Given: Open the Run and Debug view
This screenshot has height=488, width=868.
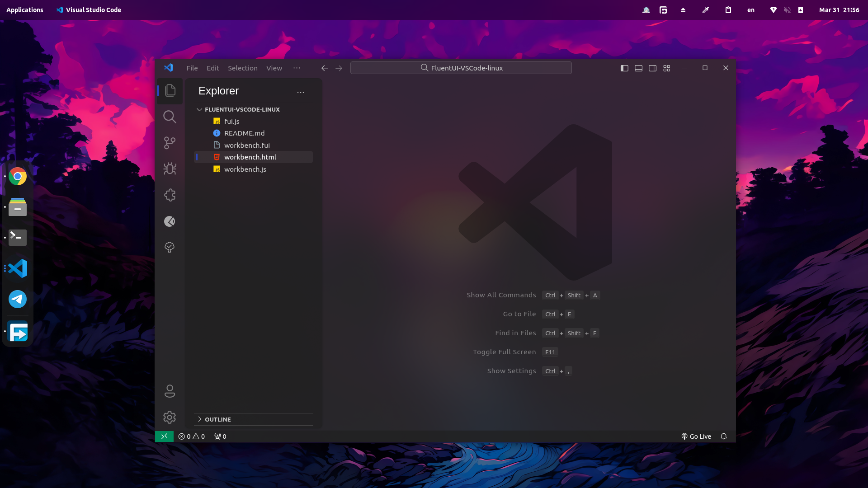Looking at the screenshot, I should point(170,169).
